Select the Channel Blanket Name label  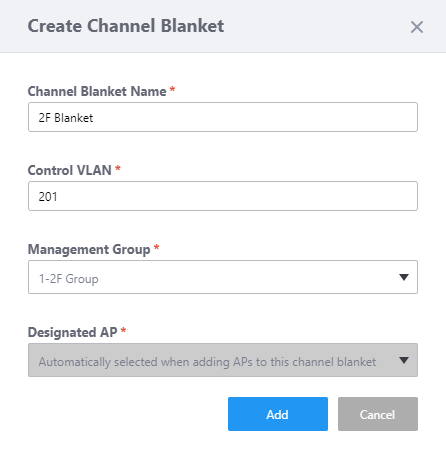point(97,91)
